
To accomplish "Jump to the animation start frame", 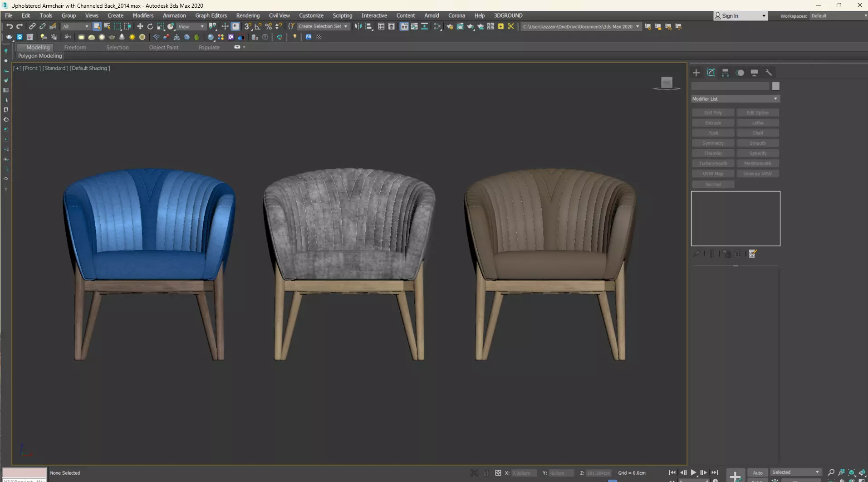I will coord(672,472).
